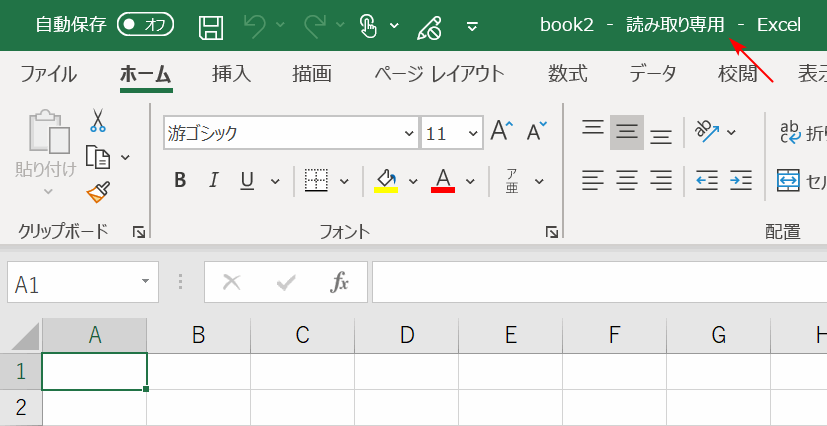Click the Borders icon
Image resolution: width=827 pixels, height=426 pixels.
coord(316,181)
